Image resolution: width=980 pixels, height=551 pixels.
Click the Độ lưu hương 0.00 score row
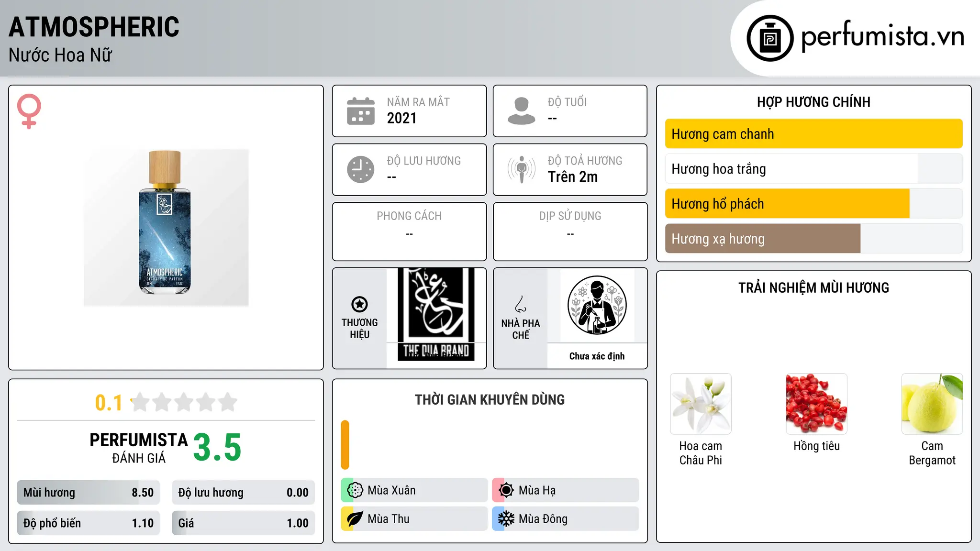point(243,493)
